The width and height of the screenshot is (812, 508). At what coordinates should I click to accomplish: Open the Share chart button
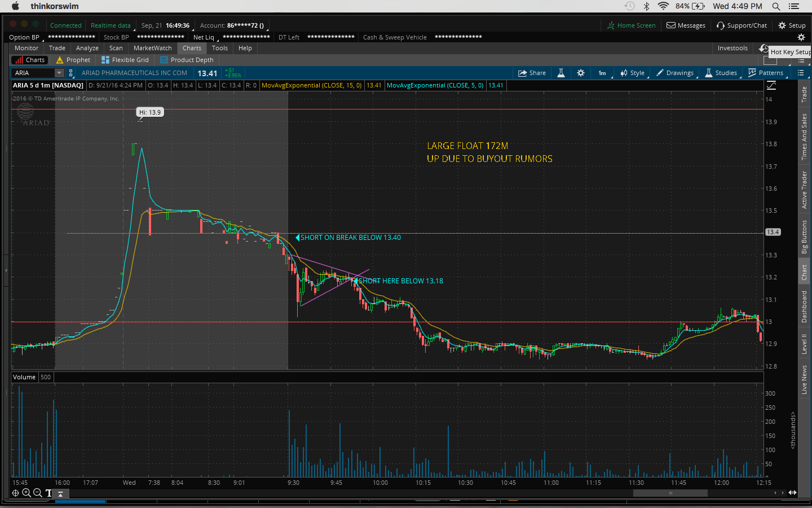click(532, 73)
